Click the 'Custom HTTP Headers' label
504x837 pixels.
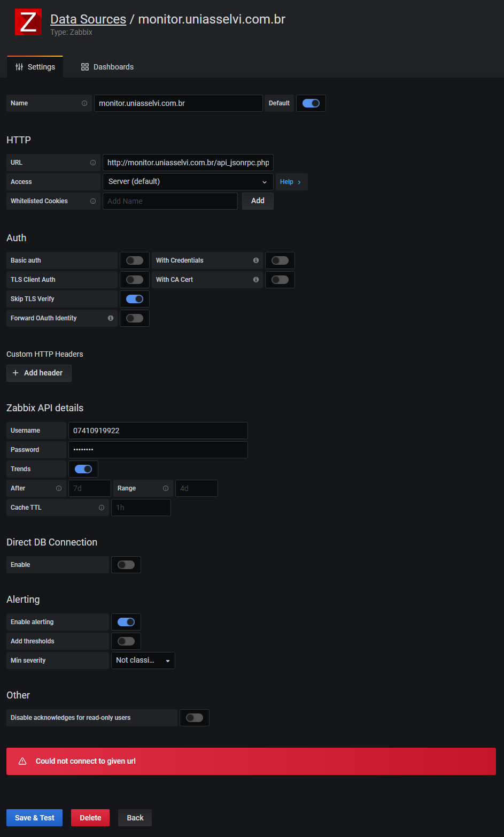(45, 354)
